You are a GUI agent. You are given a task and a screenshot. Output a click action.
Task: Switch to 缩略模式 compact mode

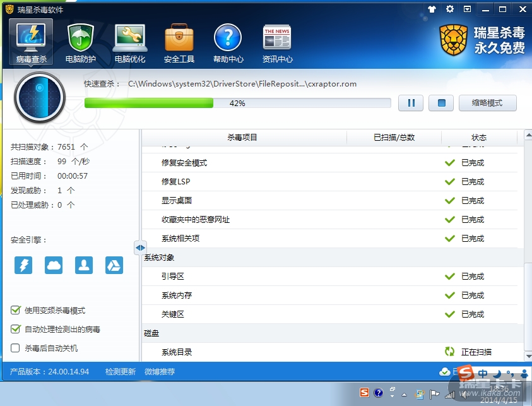(488, 103)
